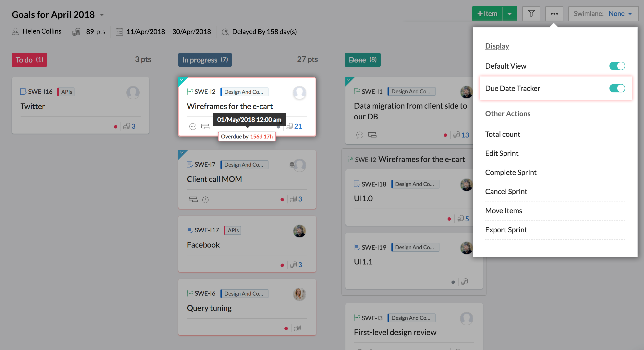
Task: Disable the Due Date Tracker toggle
Action: click(617, 88)
